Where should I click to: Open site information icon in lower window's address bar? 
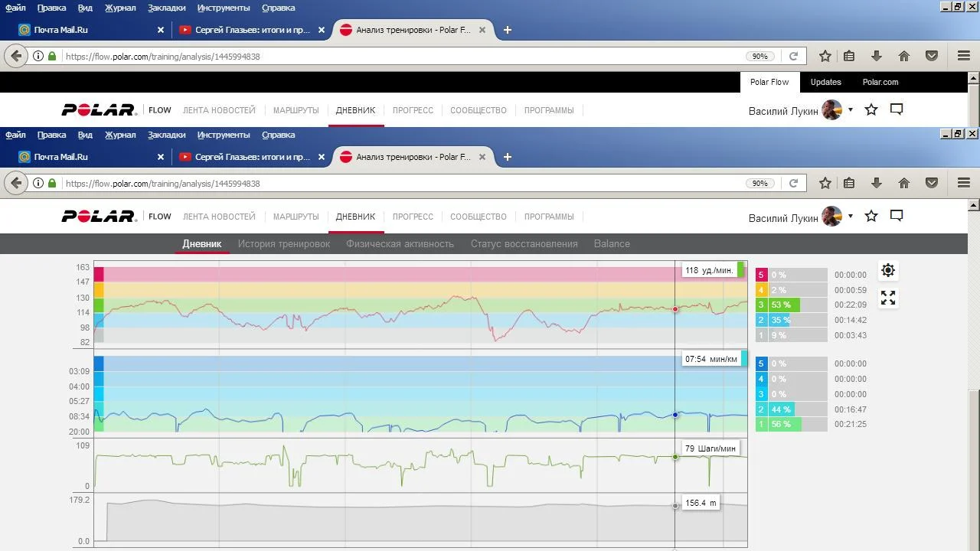38,184
